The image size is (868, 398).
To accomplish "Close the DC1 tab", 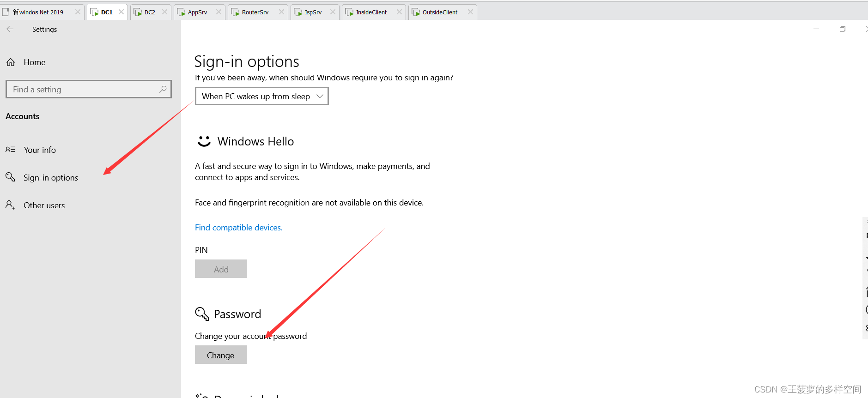I will 121,12.
